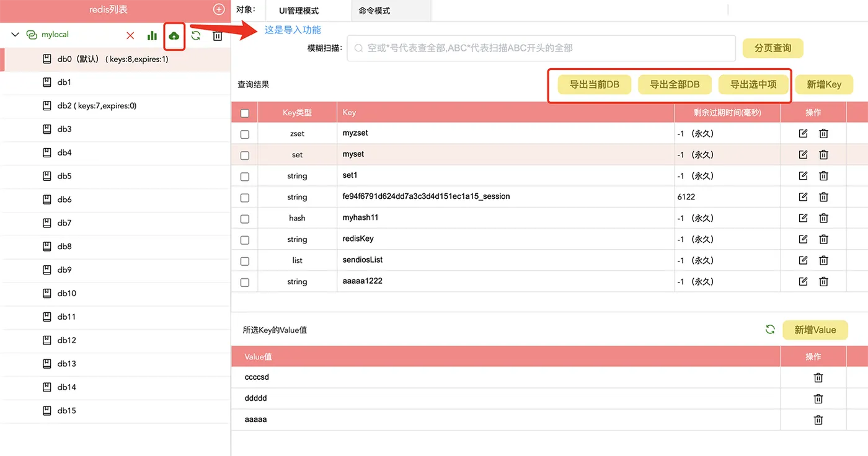Check the set1 row checkbox
Screen dimensions: 868x456
pyautogui.click(x=245, y=177)
